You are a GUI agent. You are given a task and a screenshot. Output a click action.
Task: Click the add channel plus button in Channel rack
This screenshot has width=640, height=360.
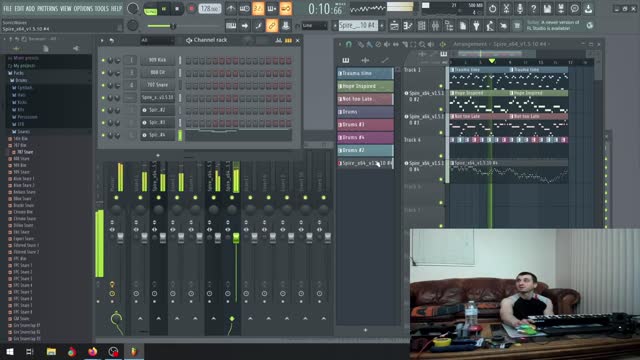click(x=158, y=156)
